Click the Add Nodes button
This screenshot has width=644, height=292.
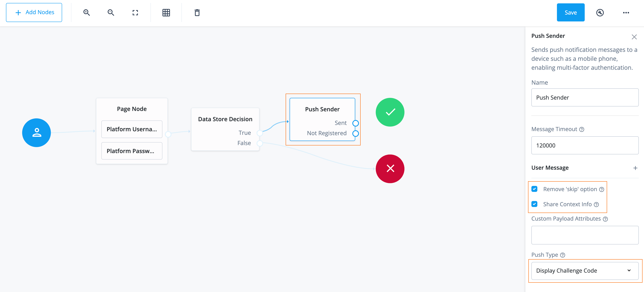point(34,12)
